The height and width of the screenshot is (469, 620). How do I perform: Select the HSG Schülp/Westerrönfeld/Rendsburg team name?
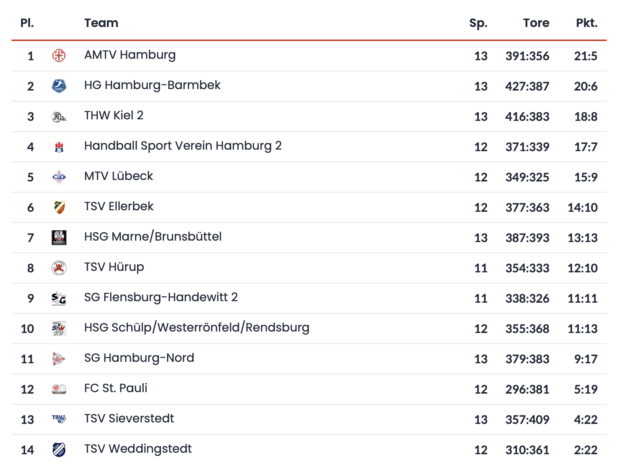[x=196, y=328]
